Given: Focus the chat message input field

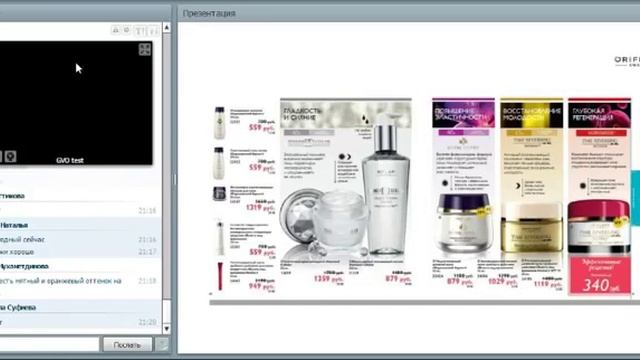Looking at the screenshot, I should pos(49,344).
